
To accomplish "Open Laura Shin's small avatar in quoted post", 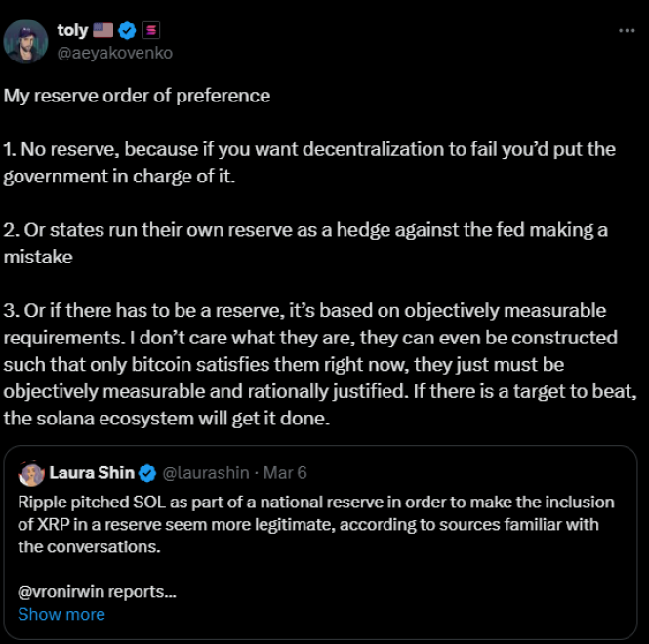I will 30,474.
